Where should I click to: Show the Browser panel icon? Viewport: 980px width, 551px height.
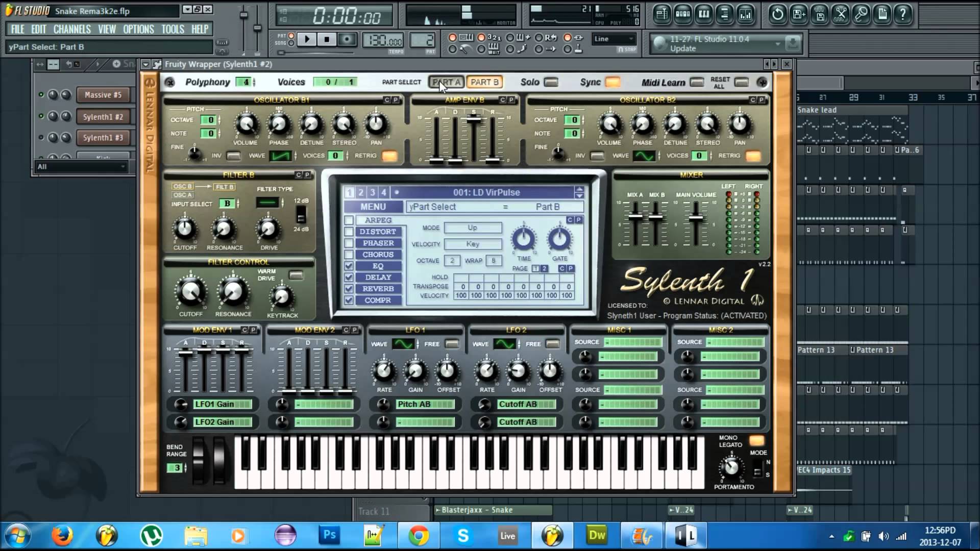(x=724, y=14)
